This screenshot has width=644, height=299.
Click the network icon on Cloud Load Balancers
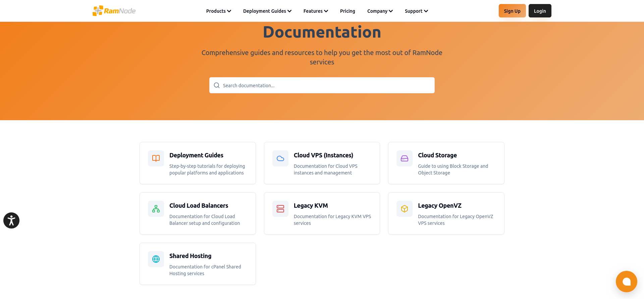tap(156, 209)
